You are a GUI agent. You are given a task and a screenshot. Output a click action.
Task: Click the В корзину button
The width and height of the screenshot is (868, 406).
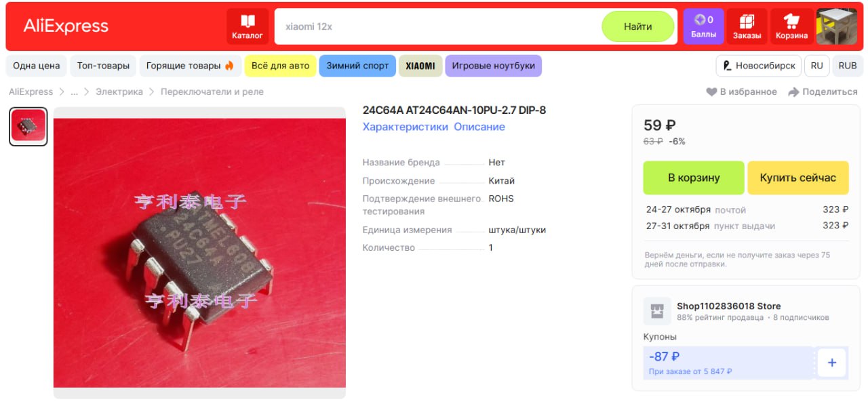694,178
